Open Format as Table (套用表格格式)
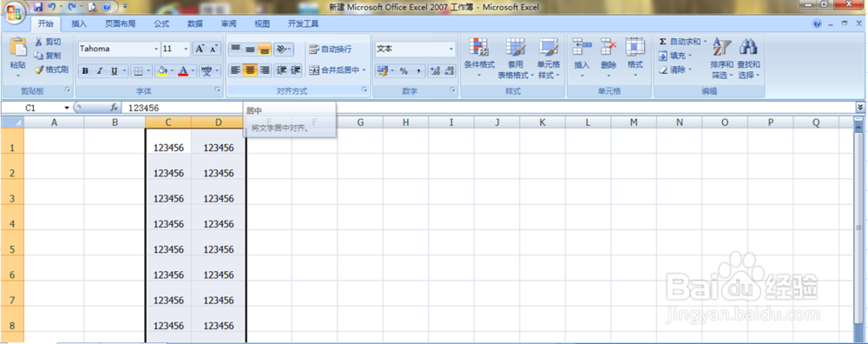Screen dimensions: 868x344 pyautogui.click(x=516, y=59)
